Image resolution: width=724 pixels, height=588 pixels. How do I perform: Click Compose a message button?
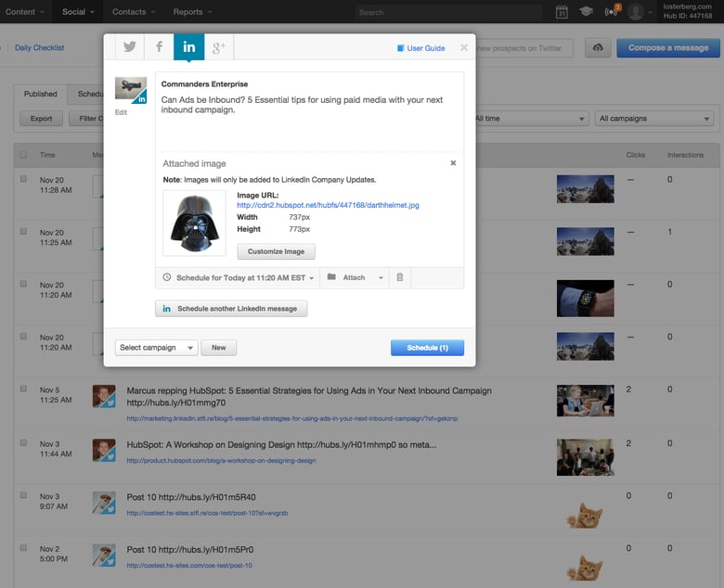667,47
